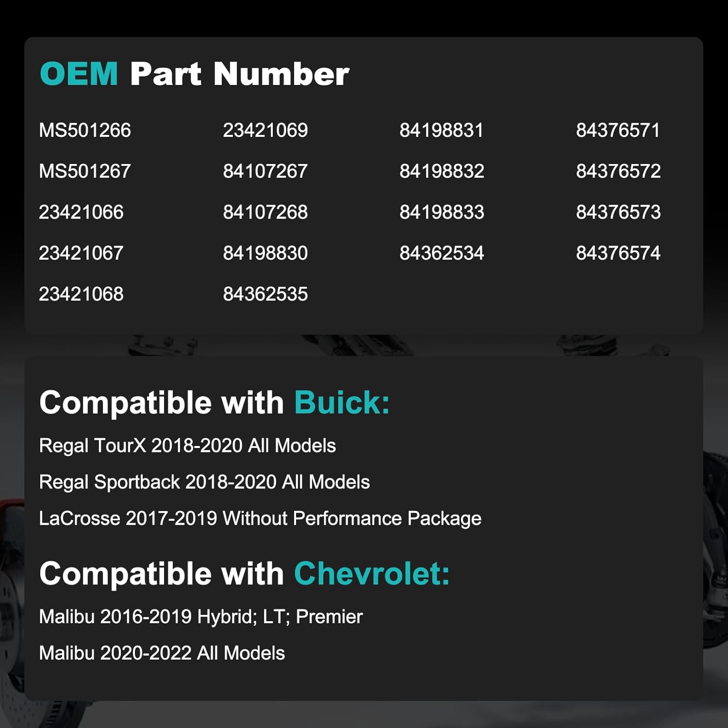Click part number 23421069
The image size is (728, 728).
coord(265,130)
